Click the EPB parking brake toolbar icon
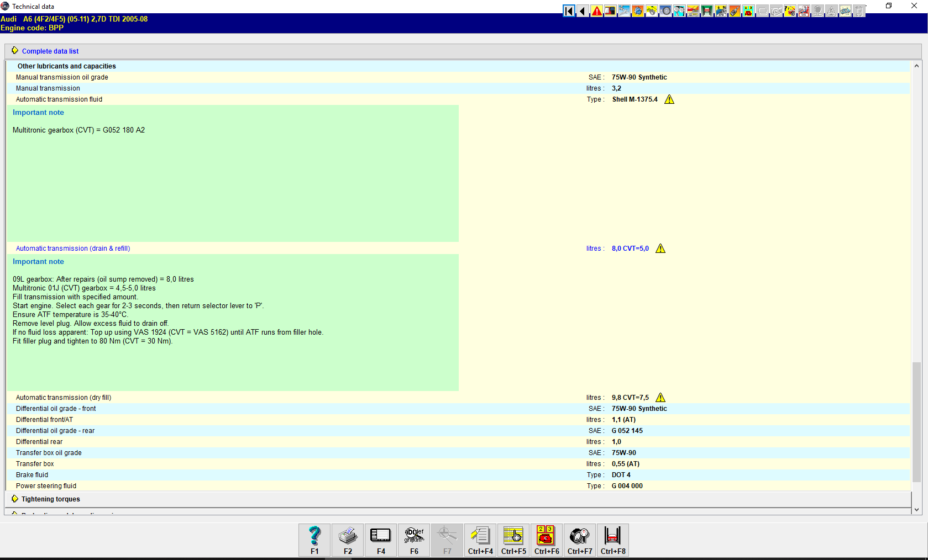The image size is (928, 560). [x=721, y=11]
